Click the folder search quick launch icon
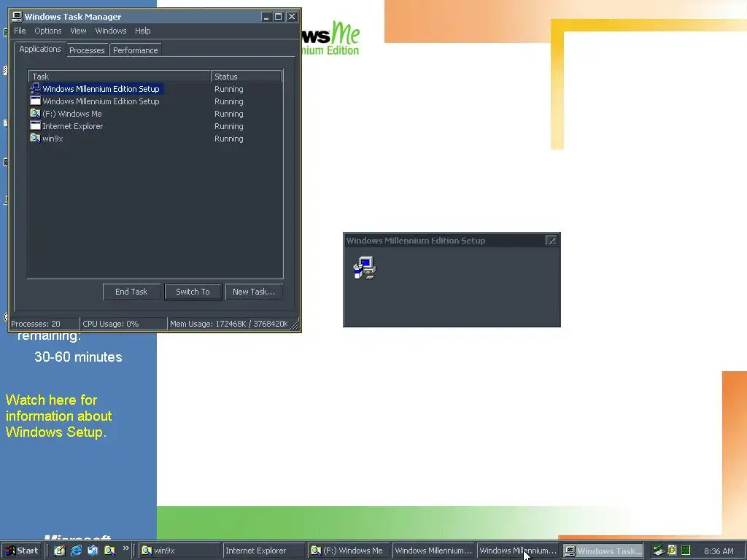 click(x=109, y=551)
